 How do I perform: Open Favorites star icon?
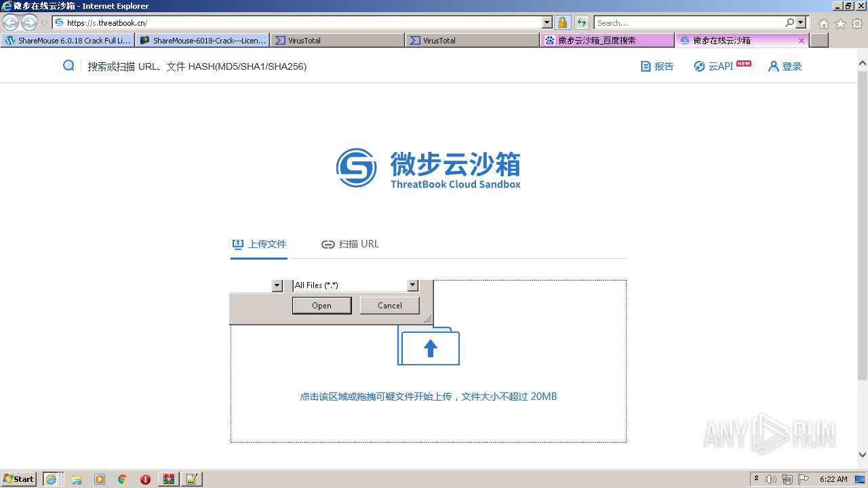tap(840, 24)
